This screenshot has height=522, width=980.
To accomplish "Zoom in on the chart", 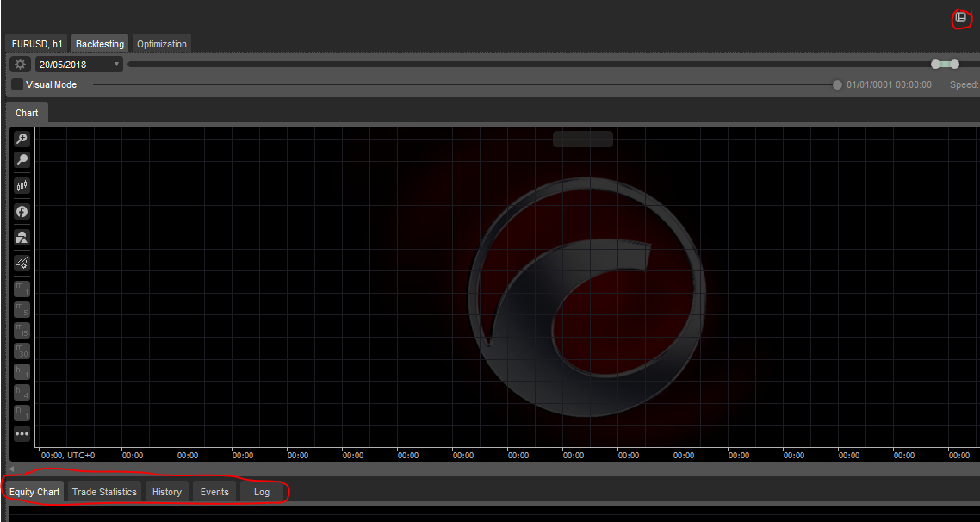I will point(22,140).
